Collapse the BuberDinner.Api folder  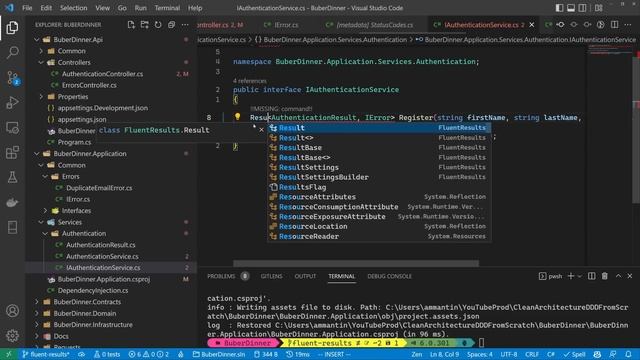click(x=37, y=40)
